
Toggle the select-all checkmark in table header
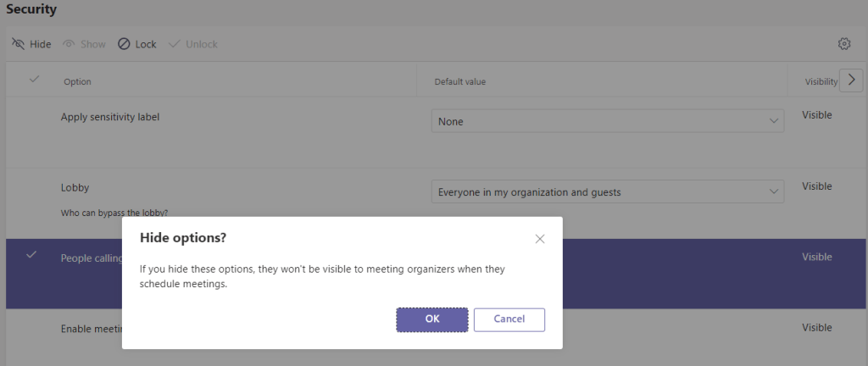[x=34, y=80]
